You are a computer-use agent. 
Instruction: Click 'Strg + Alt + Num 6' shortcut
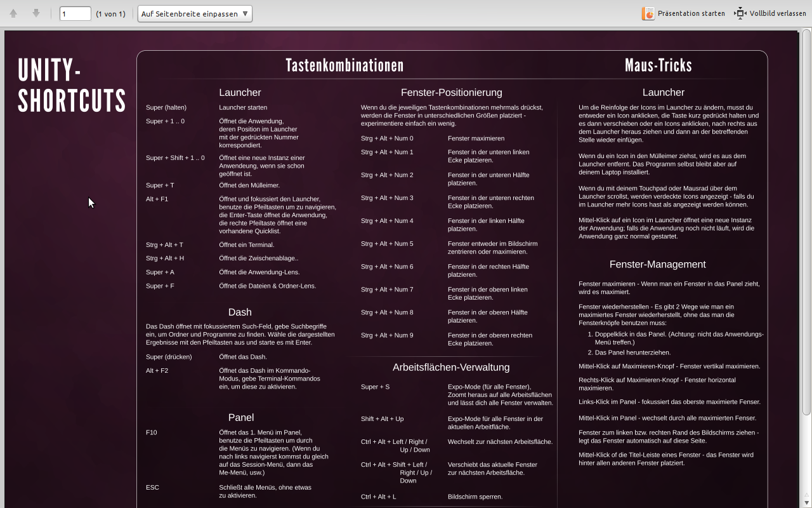387,266
